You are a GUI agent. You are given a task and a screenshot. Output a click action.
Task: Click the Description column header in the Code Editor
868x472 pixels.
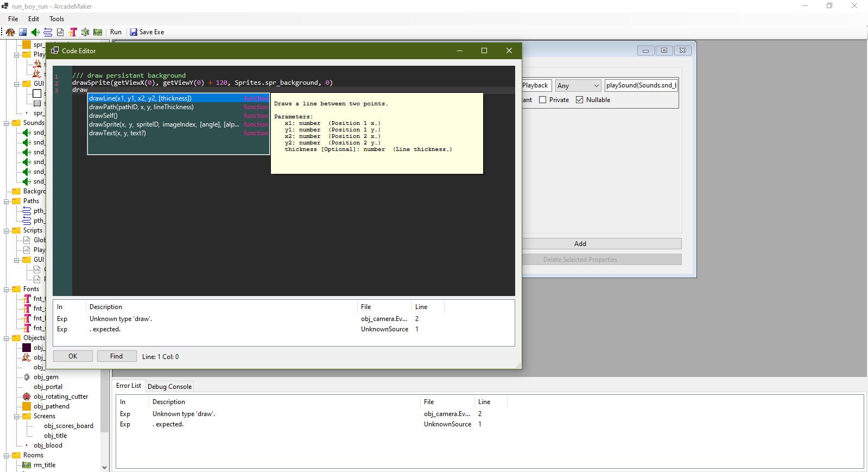[x=221, y=307]
